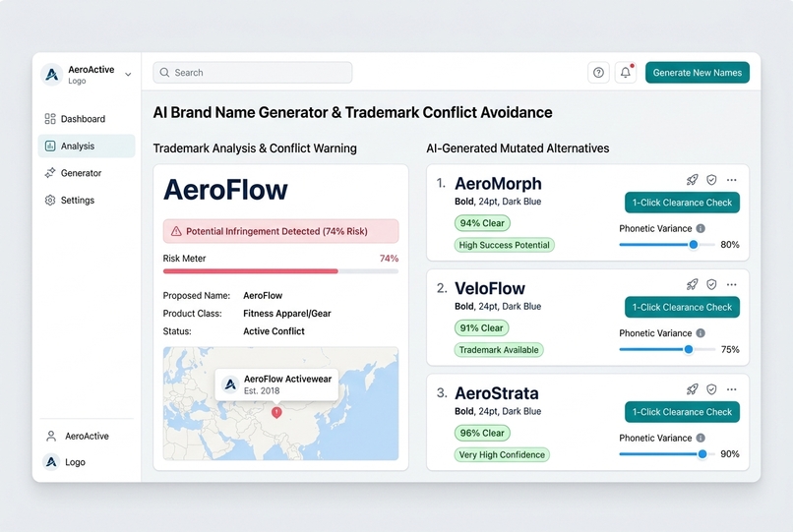Image resolution: width=793 pixels, height=532 pixels.
Task: Click the rocket icon on AeroStrata card
Action: (x=692, y=388)
